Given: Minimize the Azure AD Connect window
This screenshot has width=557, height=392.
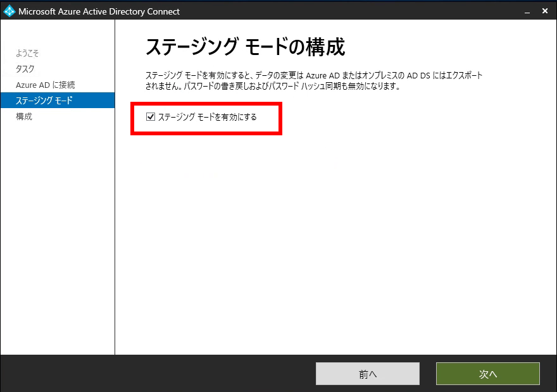Looking at the screenshot, I should [527, 12].
